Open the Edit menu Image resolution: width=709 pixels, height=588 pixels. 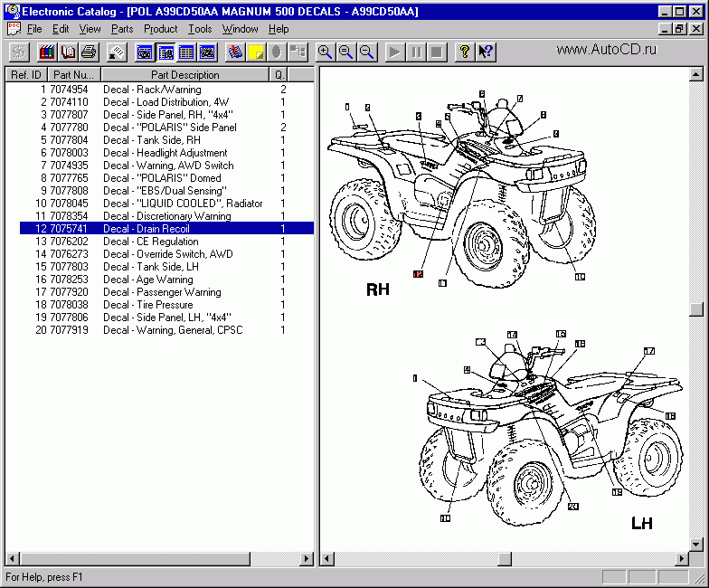coord(61,29)
